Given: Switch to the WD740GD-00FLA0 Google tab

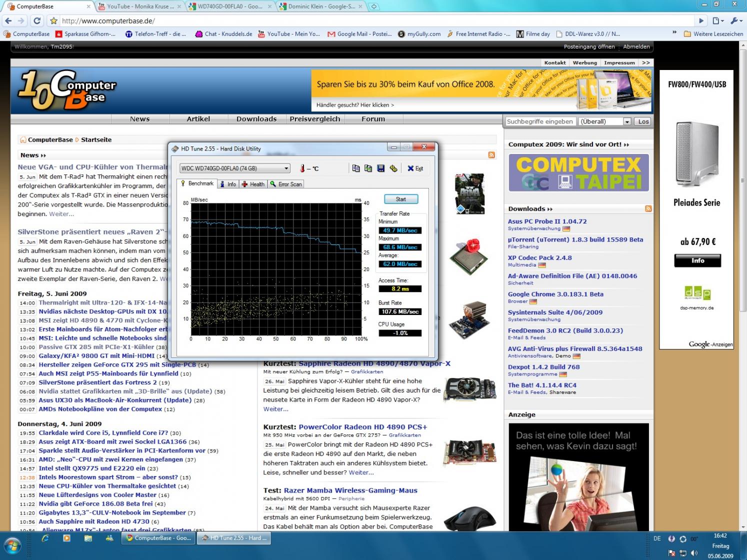Looking at the screenshot, I should 230,6.
